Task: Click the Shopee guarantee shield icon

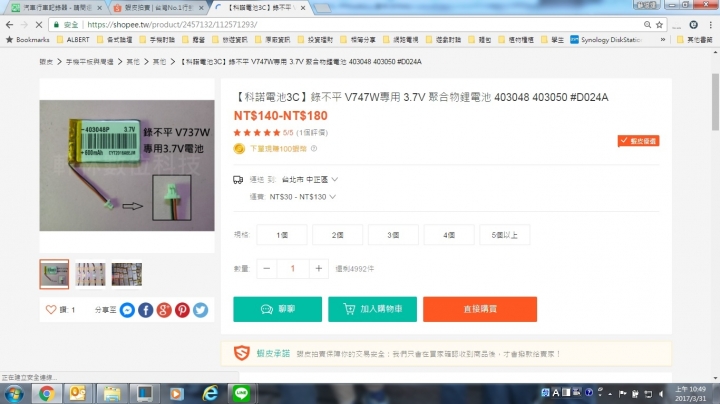Action: pyautogui.click(x=242, y=354)
